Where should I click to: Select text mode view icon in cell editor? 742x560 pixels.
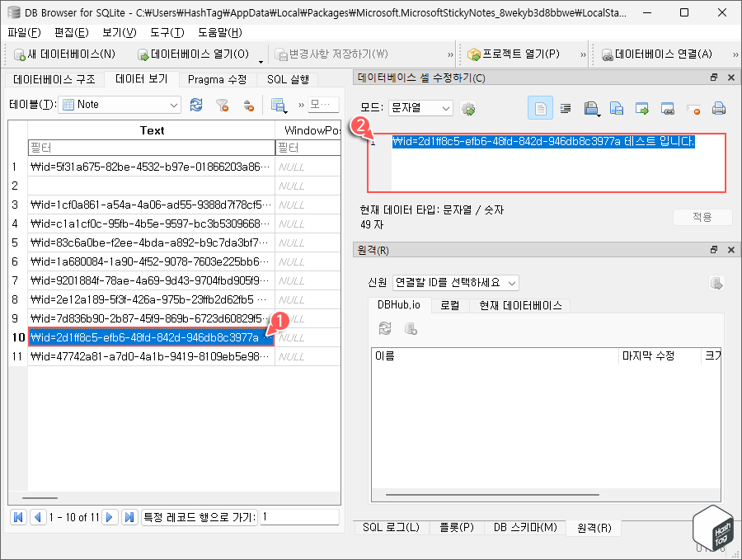click(539, 108)
